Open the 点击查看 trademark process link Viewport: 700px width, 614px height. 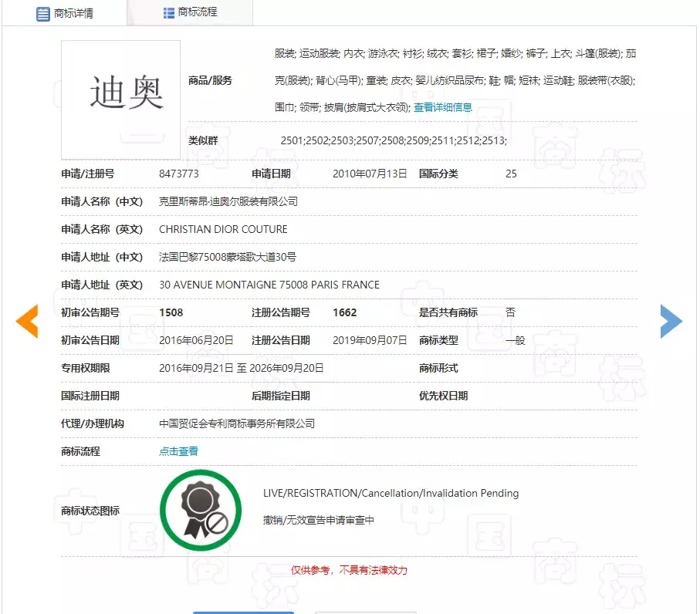[178, 451]
